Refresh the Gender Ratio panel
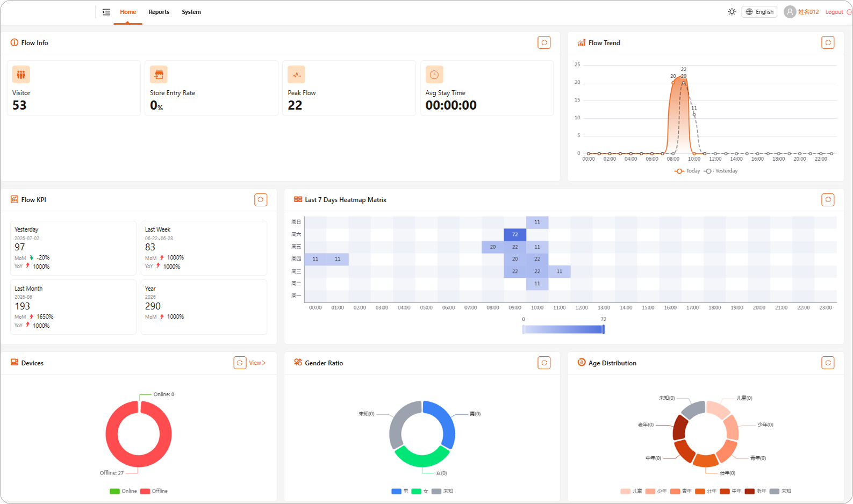The height and width of the screenshot is (504, 853). click(544, 363)
